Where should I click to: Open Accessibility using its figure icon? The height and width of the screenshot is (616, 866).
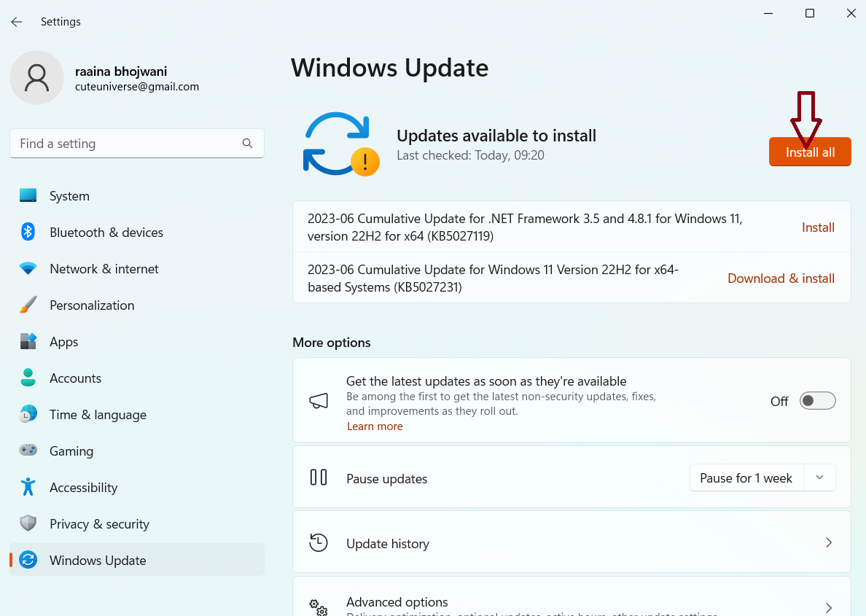28,487
